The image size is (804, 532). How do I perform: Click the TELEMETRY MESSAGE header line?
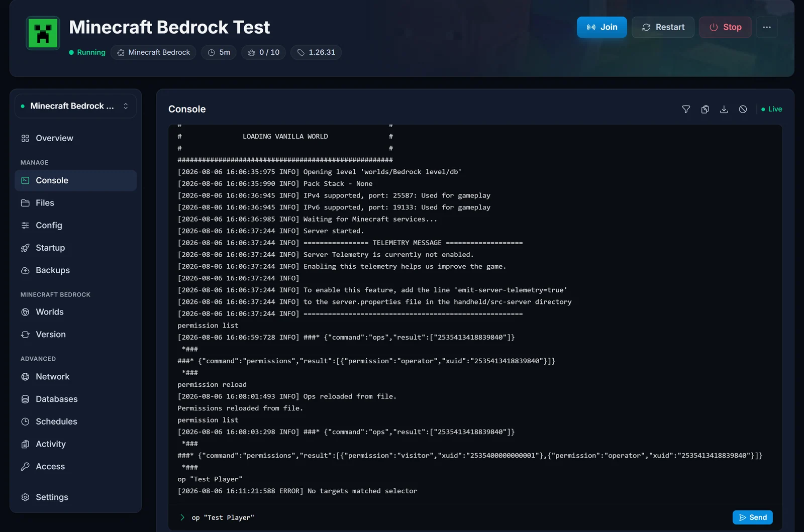350,243
